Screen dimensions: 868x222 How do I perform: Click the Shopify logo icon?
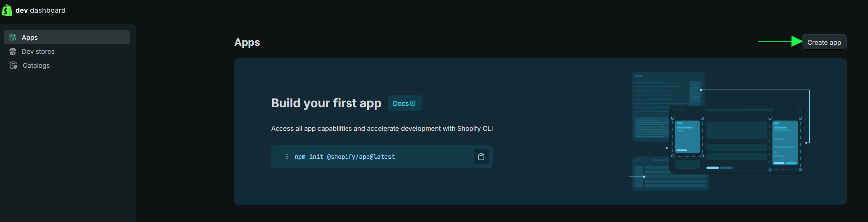pos(7,10)
